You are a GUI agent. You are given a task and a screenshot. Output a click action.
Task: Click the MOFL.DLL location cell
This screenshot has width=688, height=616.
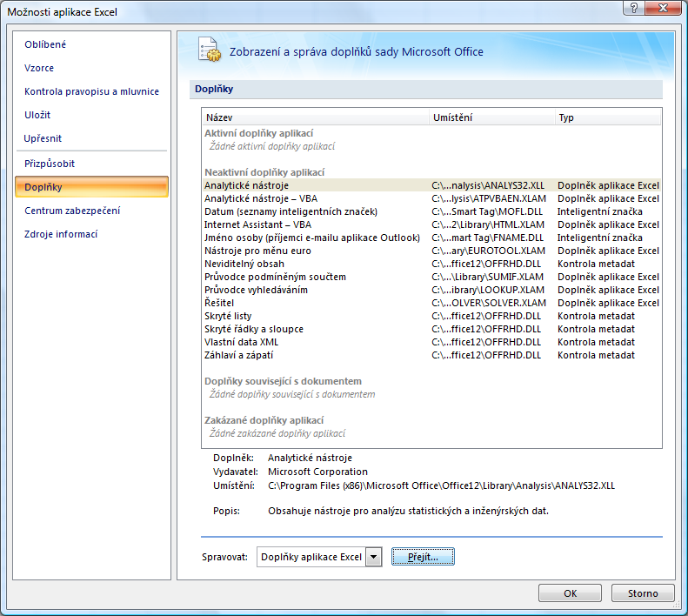click(x=487, y=211)
